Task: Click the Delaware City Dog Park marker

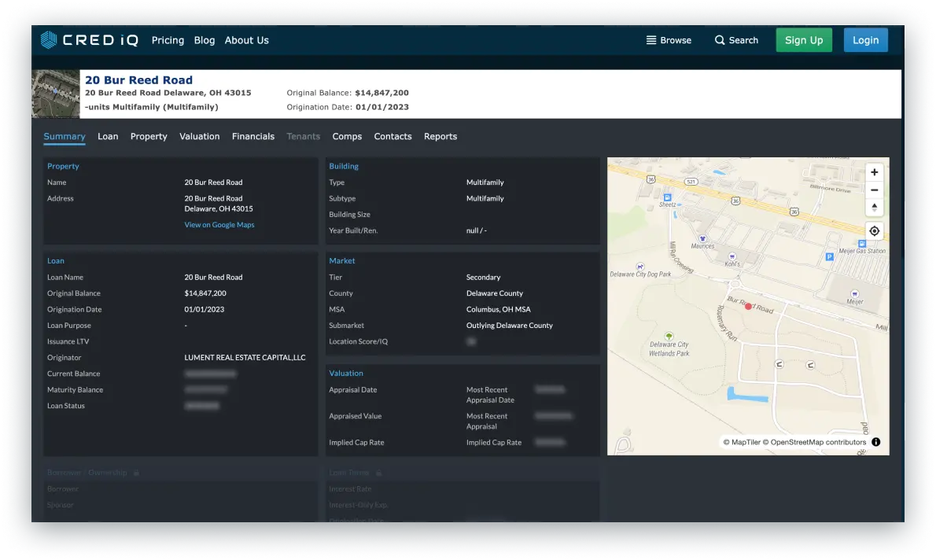Action: point(640,267)
